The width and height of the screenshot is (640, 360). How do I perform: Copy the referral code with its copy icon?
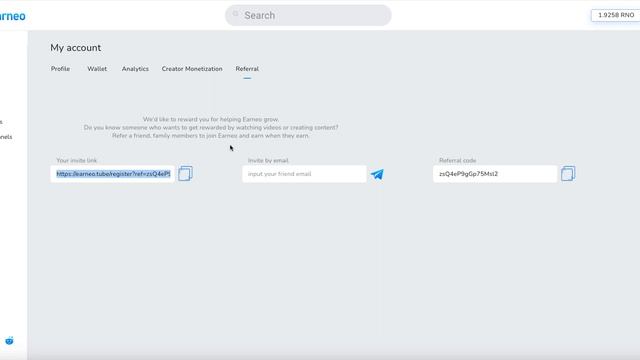click(x=568, y=173)
